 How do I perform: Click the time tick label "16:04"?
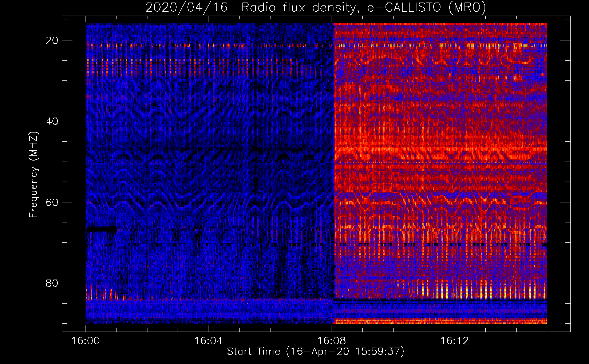[209, 341]
